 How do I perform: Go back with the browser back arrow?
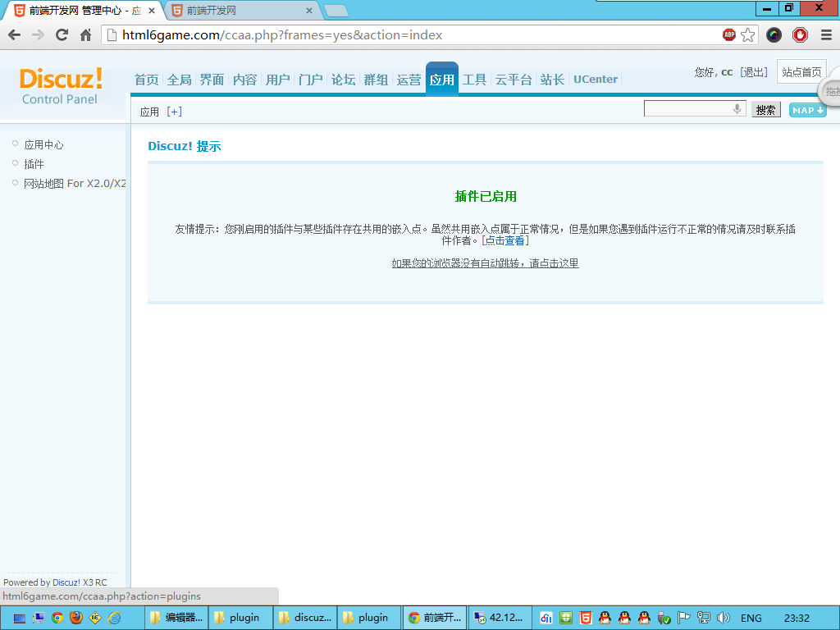coord(15,35)
